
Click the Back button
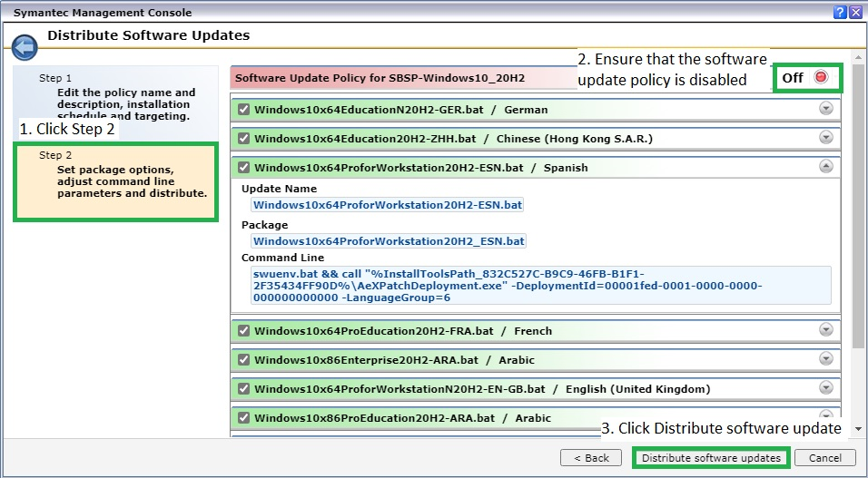pyautogui.click(x=591, y=457)
